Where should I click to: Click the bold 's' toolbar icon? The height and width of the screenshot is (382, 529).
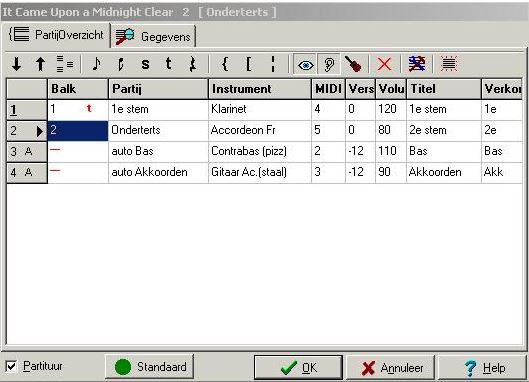(145, 63)
